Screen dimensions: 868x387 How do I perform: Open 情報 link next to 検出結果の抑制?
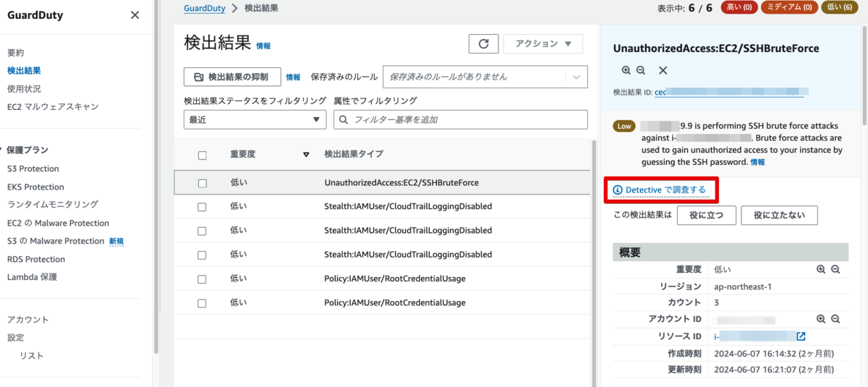(x=293, y=77)
